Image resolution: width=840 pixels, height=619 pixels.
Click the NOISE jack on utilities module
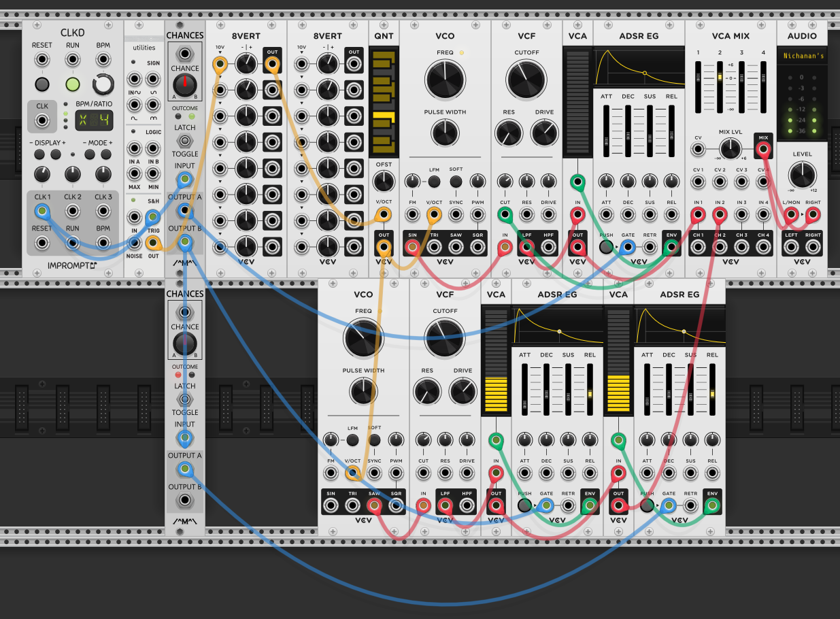coord(135,243)
